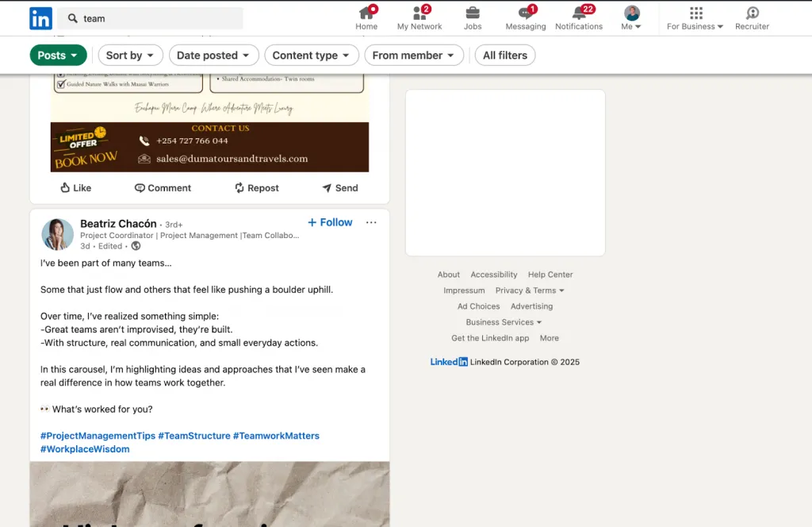The height and width of the screenshot is (527, 812).
Task: Open the Duma tours promotional image
Action: 209,123
